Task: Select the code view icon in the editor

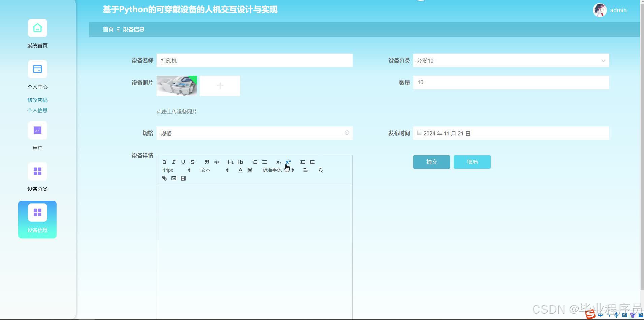Action: [216, 162]
